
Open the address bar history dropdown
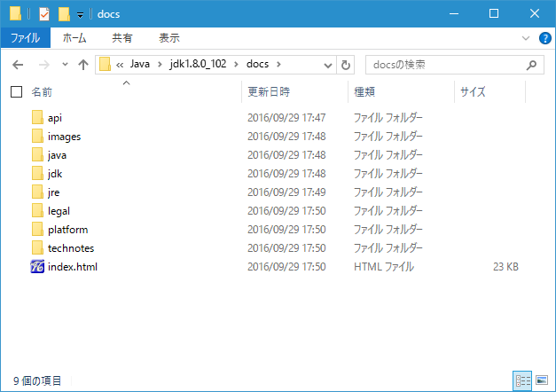[328, 65]
